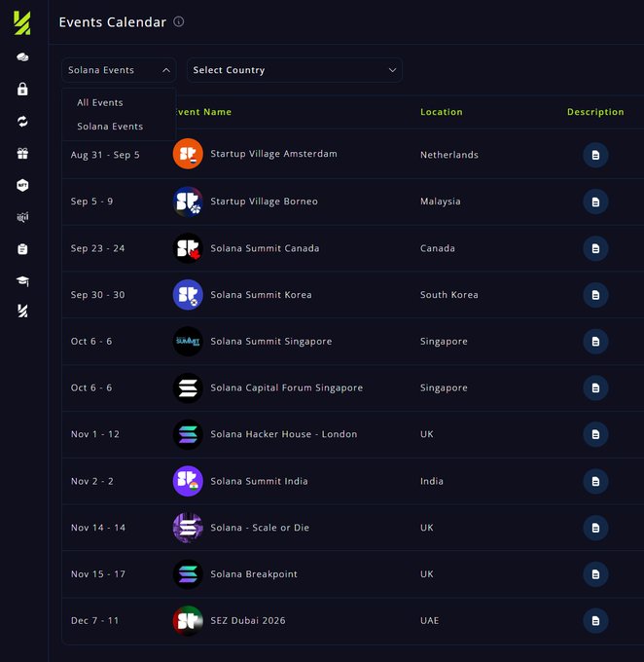Select the Solana Summit India event name
Screen dimensions: 644x662
259,481
